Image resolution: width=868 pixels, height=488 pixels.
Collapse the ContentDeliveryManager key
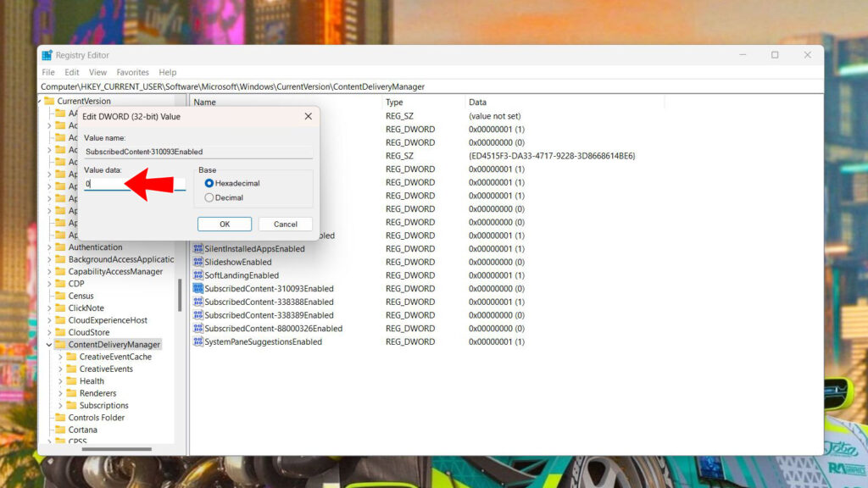coord(49,345)
